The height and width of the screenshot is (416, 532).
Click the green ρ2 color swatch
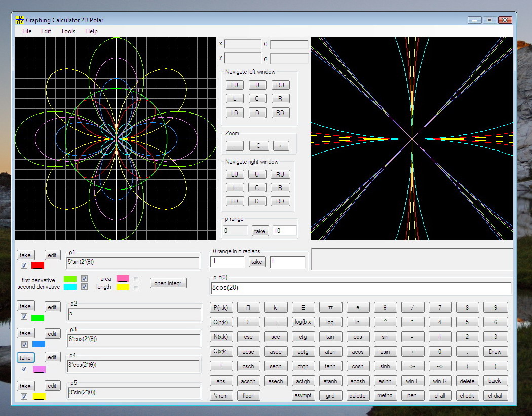(37, 318)
